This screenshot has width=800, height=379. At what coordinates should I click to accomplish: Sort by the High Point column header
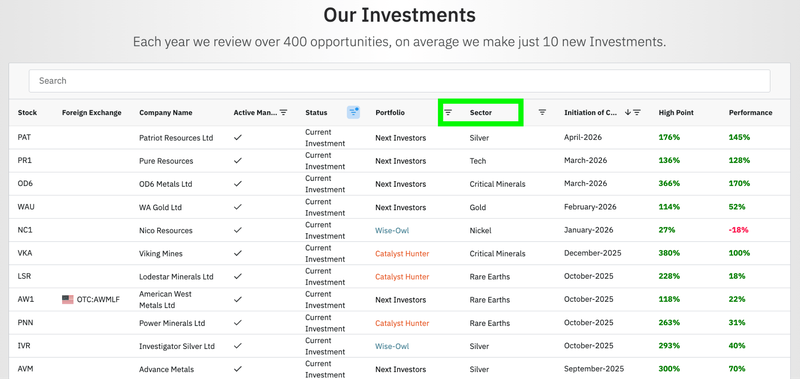[676, 113]
